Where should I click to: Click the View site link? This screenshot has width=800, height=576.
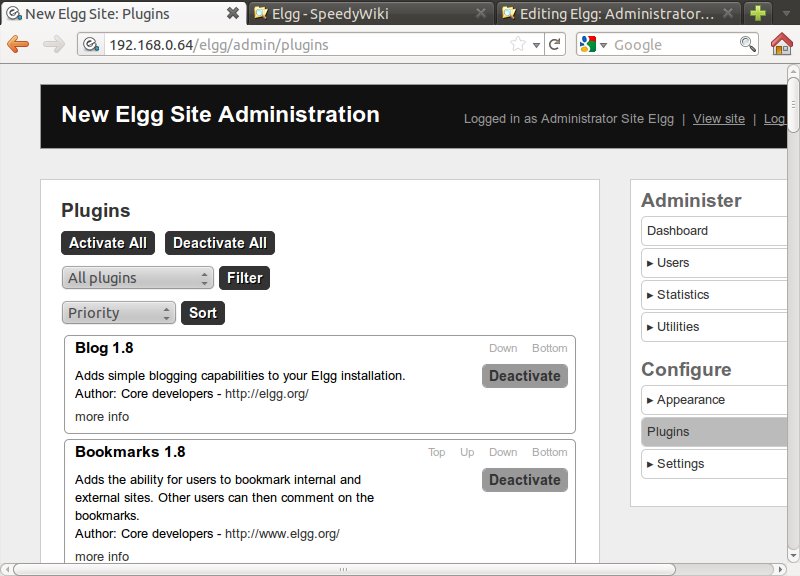click(718, 119)
